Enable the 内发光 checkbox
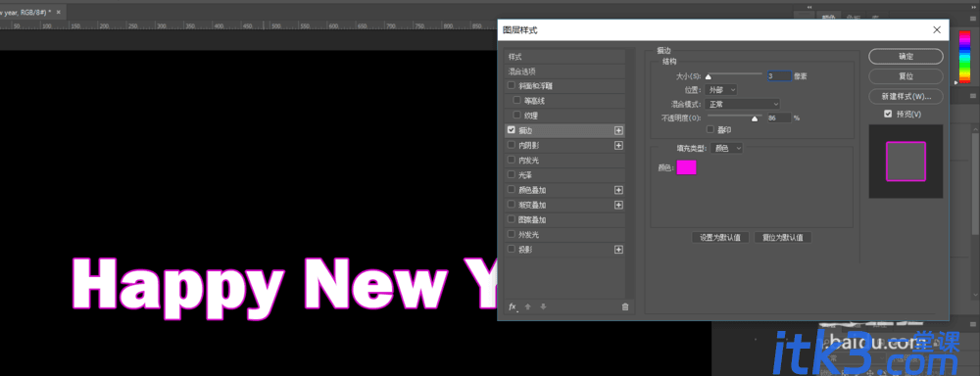 tap(512, 160)
